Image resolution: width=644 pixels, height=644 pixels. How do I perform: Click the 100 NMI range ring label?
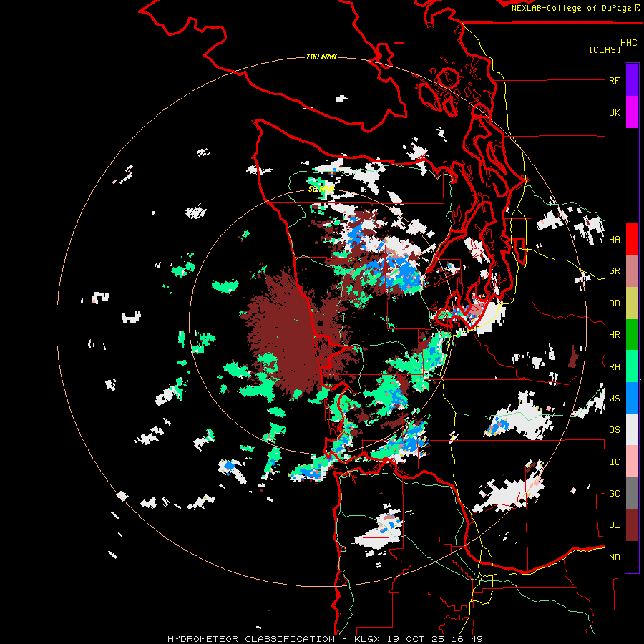321,57
